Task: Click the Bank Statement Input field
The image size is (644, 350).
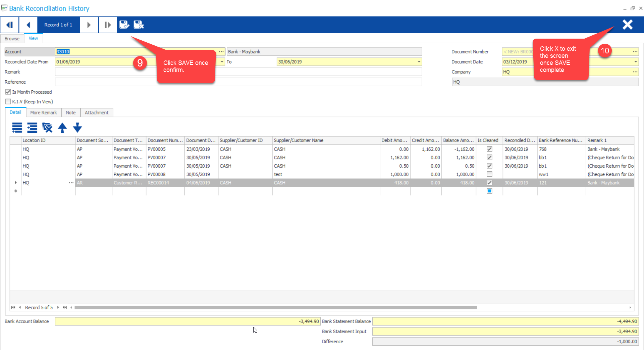Action: coord(505,332)
